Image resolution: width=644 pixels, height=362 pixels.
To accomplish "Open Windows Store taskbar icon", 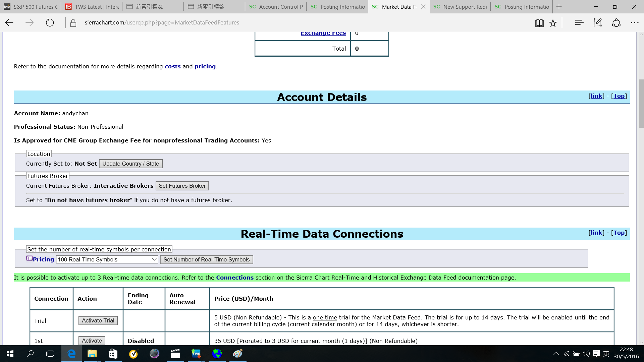I will click(x=113, y=354).
